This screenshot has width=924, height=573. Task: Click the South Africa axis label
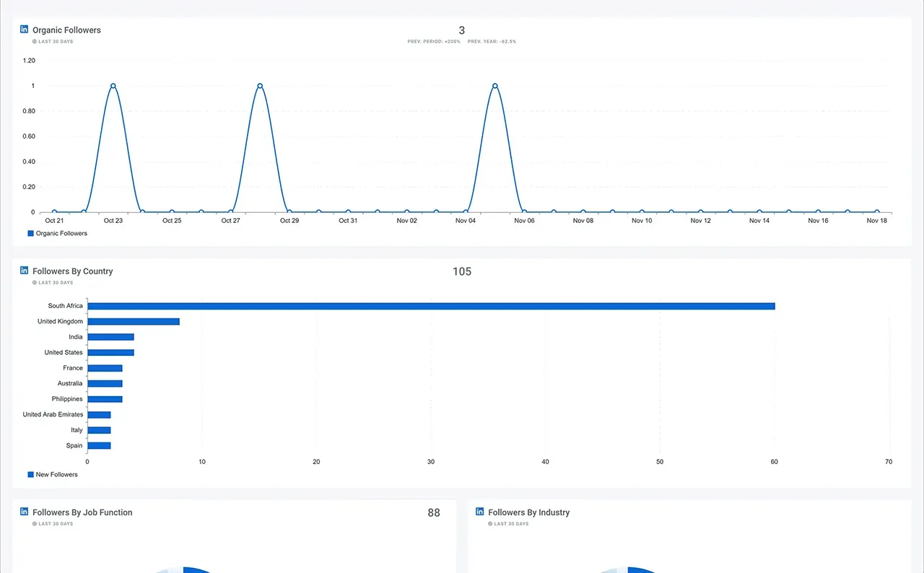pyautogui.click(x=66, y=306)
